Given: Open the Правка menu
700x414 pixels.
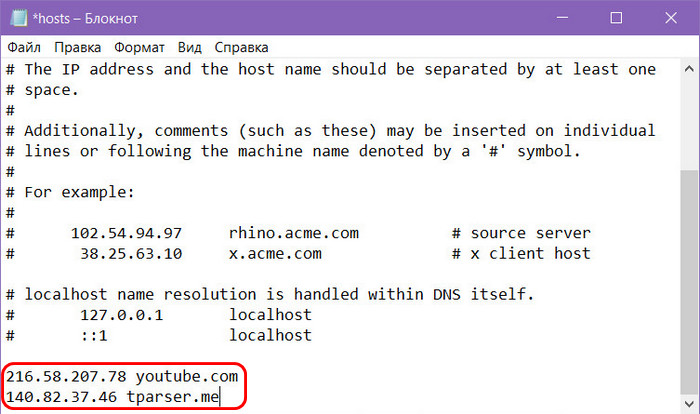Looking at the screenshot, I should (78, 47).
